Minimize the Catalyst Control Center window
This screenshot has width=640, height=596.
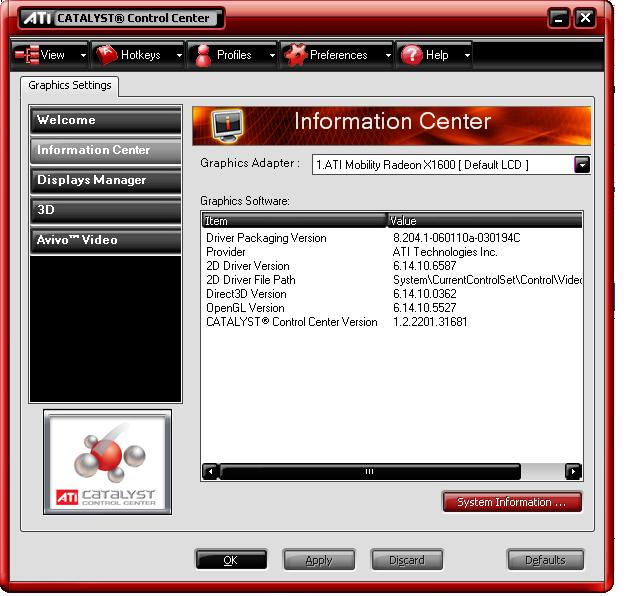point(558,18)
